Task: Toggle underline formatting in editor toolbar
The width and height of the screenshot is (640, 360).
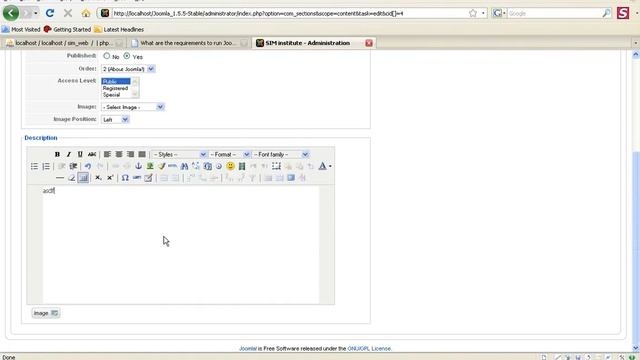Action: [80, 154]
